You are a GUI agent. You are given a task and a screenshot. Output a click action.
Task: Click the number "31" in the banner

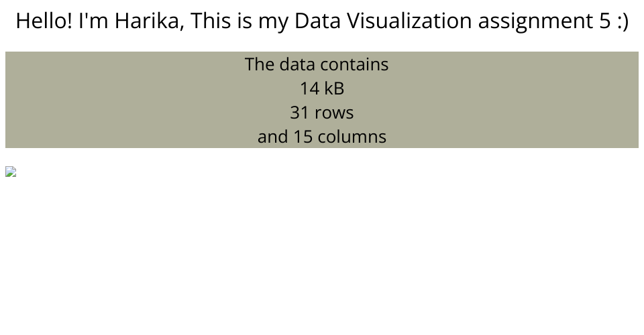(x=299, y=113)
